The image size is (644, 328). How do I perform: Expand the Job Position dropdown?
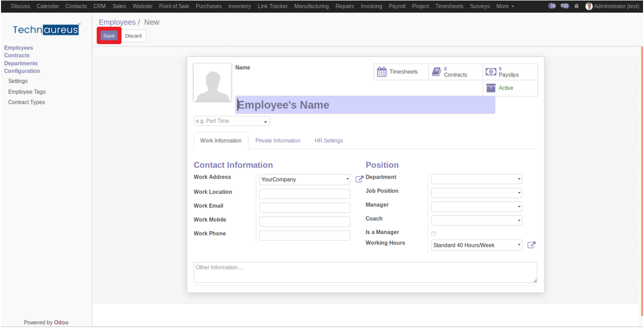(477, 193)
